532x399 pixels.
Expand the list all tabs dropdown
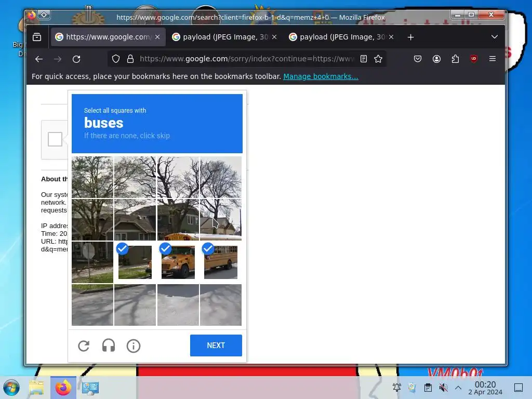(x=495, y=37)
